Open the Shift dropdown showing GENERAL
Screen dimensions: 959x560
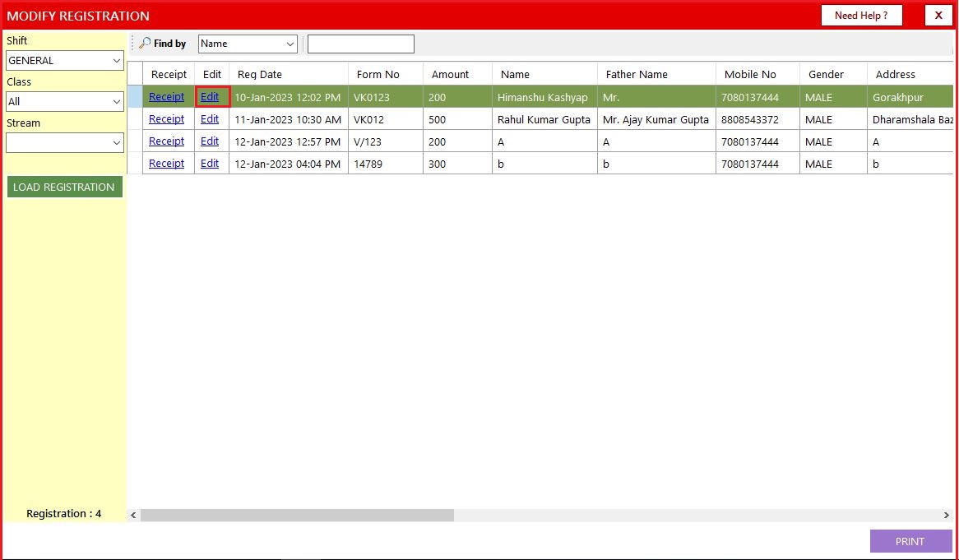click(x=64, y=61)
